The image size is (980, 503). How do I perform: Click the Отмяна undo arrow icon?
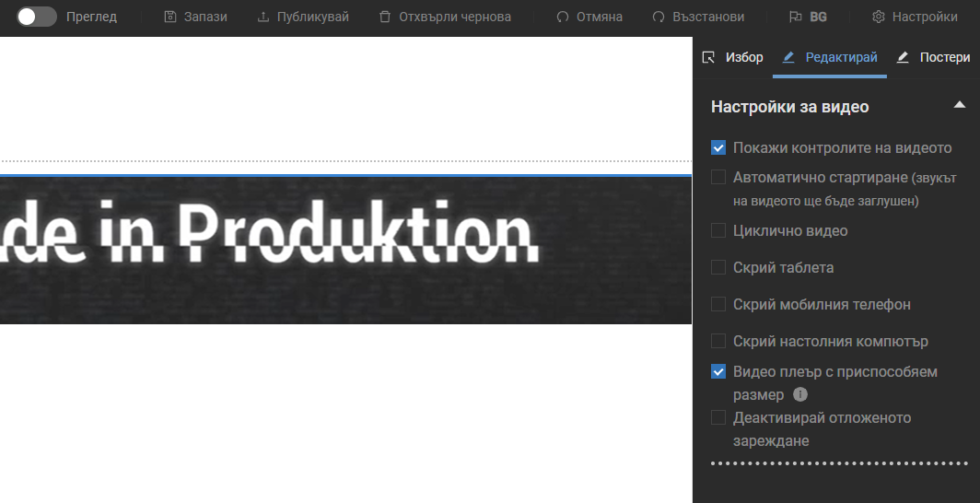tap(563, 17)
